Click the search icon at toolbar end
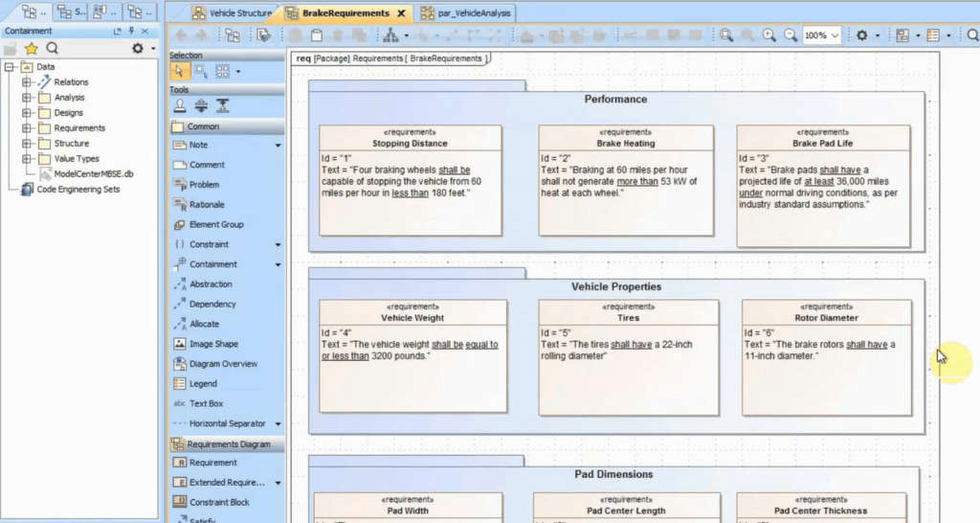Viewport: 980px width, 523px height. pyautogui.click(x=972, y=35)
